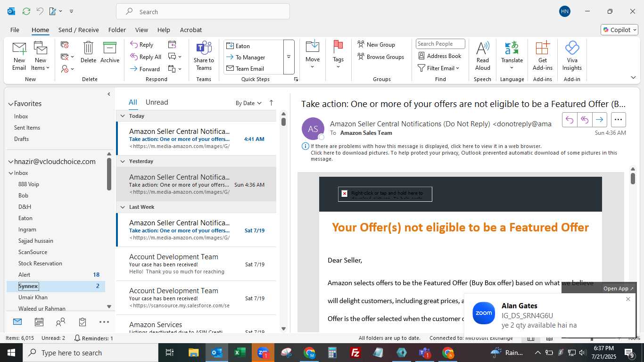
Task: Switch to the Tasks view icon
Action: [83, 322]
